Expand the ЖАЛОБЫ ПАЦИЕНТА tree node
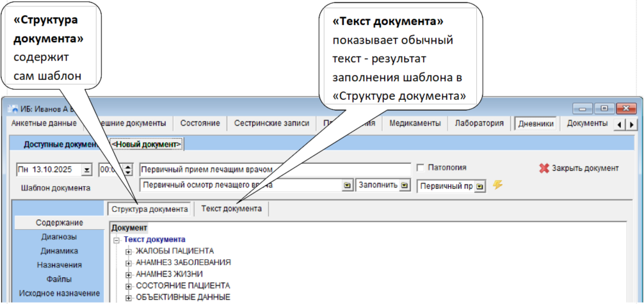Viewport: 644px width, 304px height. tap(129, 251)
